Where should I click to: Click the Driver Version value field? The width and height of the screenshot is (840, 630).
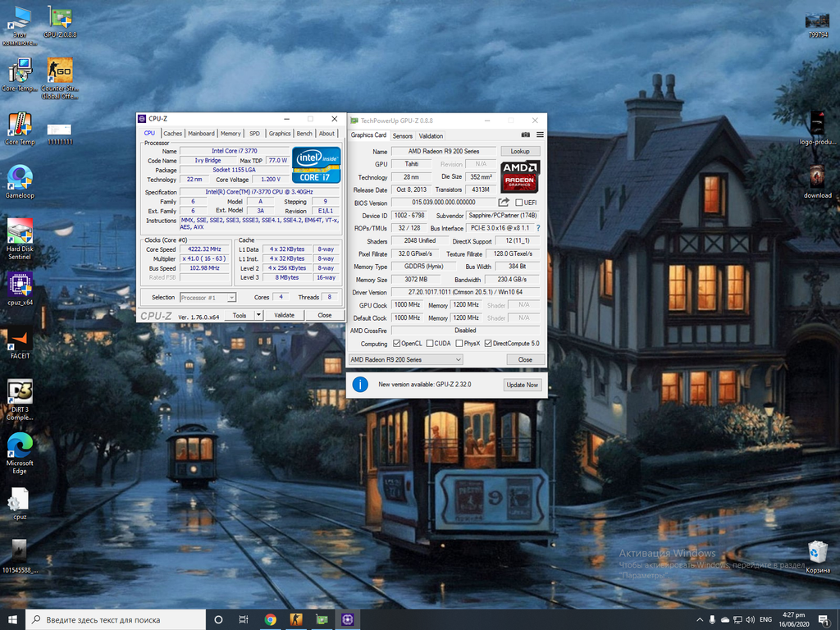click(x=466, y=292)
